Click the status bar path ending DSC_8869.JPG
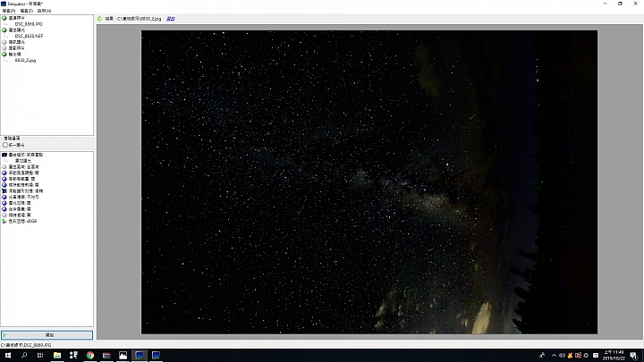Viewport: 644px width, 362px height. click(x=26, y=345)
